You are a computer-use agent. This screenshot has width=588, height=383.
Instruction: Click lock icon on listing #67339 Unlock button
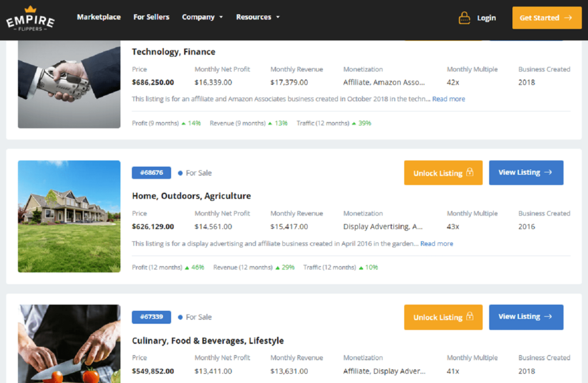[x=470, y=317]
